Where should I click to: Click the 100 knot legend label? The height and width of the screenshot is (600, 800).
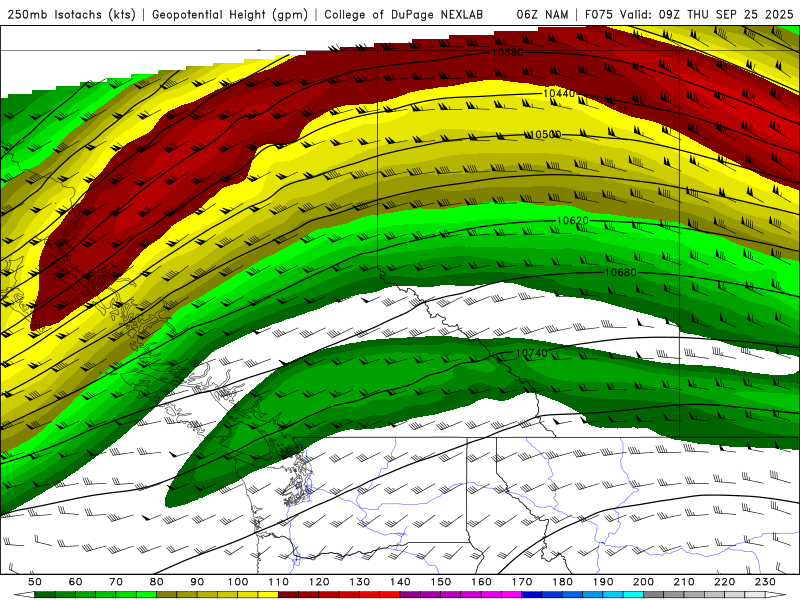tap(238, 582)
